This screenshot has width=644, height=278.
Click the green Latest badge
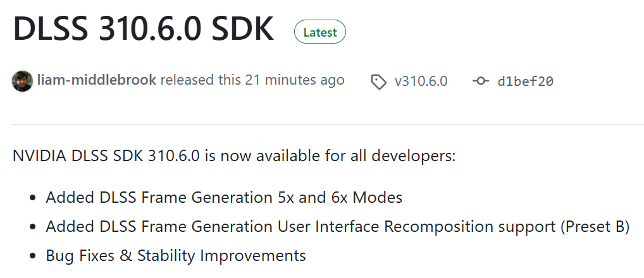click(319, 32)
